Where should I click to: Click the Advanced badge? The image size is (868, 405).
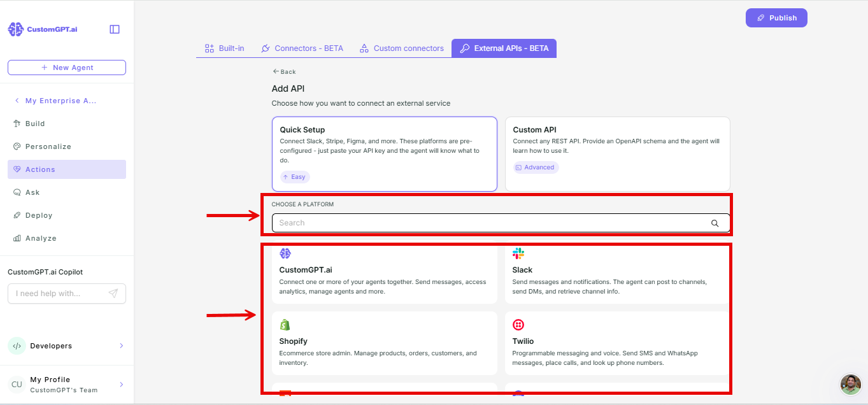536,167
